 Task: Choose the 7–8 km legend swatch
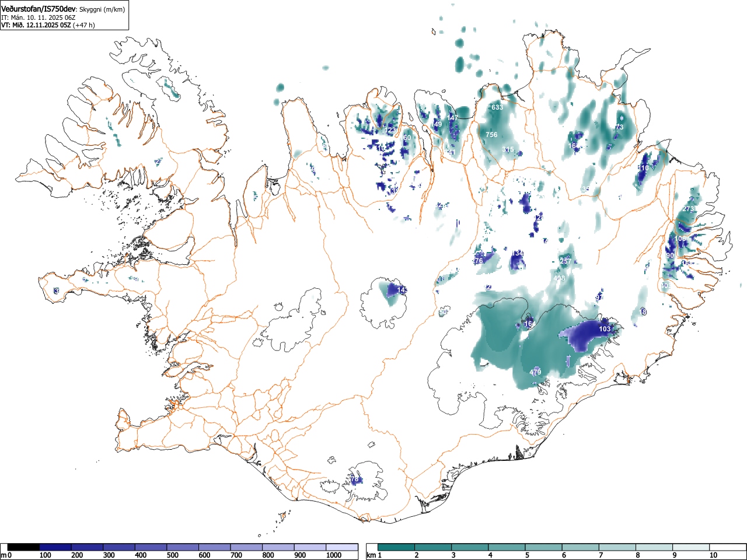[617, 547]
